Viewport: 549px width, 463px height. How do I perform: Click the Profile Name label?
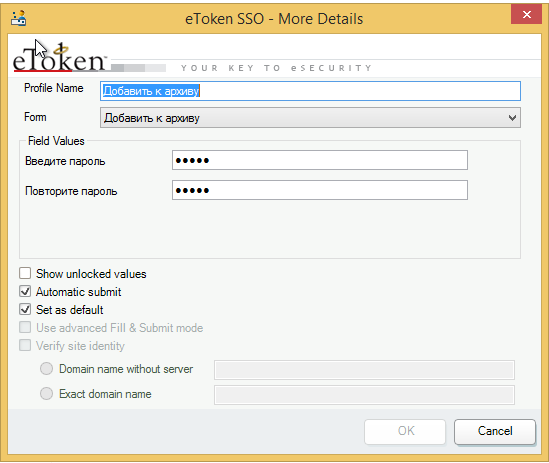tap(54, 88)
